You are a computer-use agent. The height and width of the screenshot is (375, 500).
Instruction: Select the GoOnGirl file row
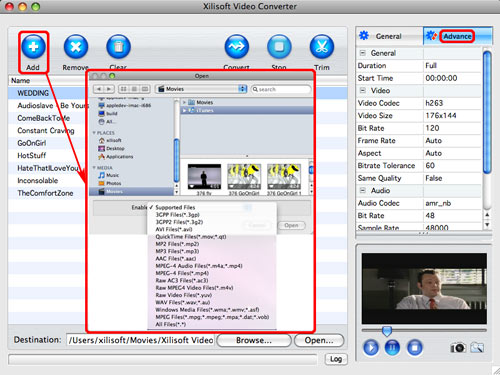click(x=47, y=143)
